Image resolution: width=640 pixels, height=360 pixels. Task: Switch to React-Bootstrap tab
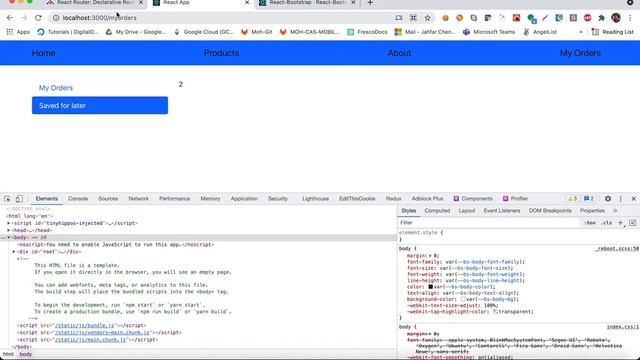307,3
